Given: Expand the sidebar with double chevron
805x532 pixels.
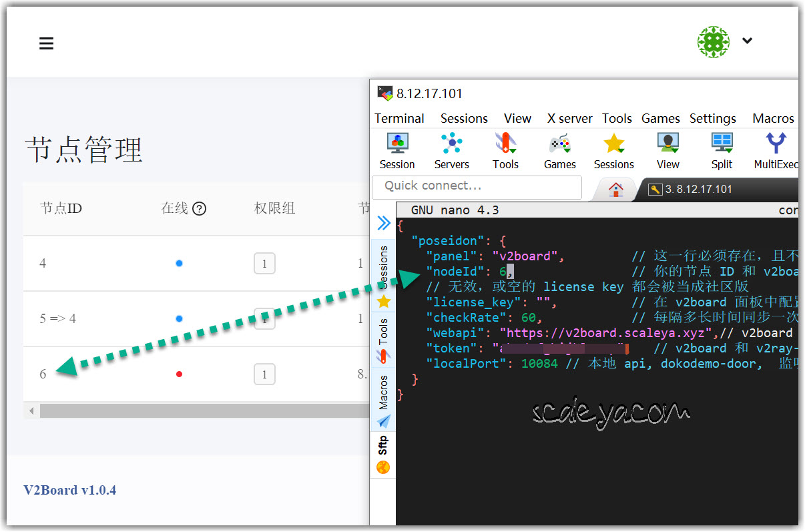Looking at the screenshot, I should [384, 223].
